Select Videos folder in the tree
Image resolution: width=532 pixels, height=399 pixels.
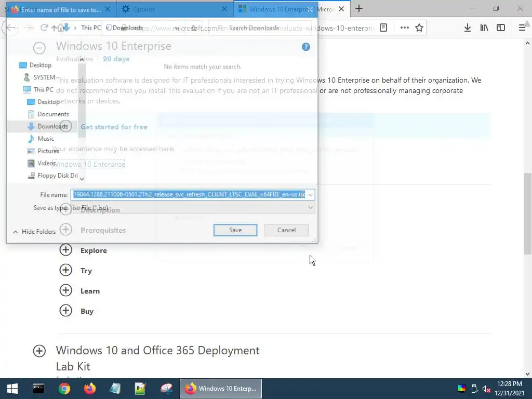(x=42, y=163)
